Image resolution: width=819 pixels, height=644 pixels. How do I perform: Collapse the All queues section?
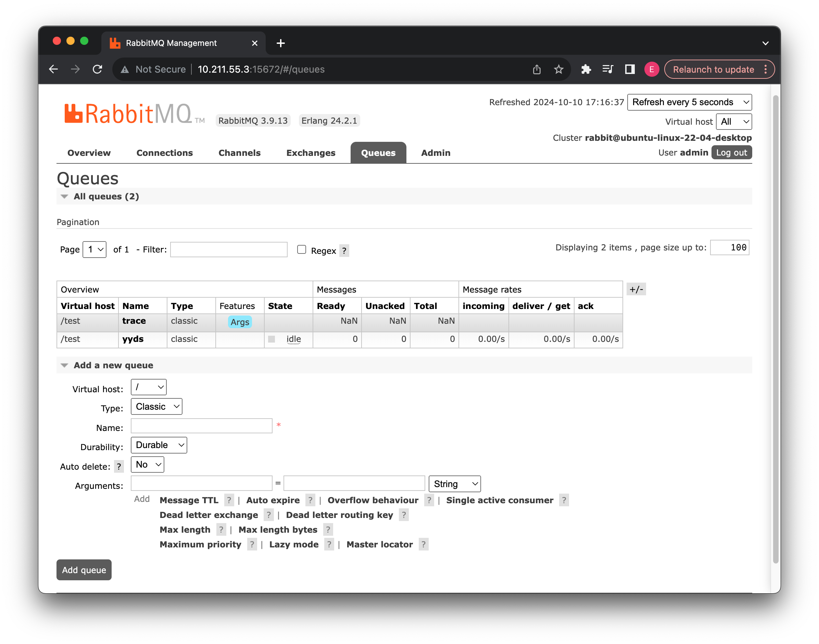(64, 196)
